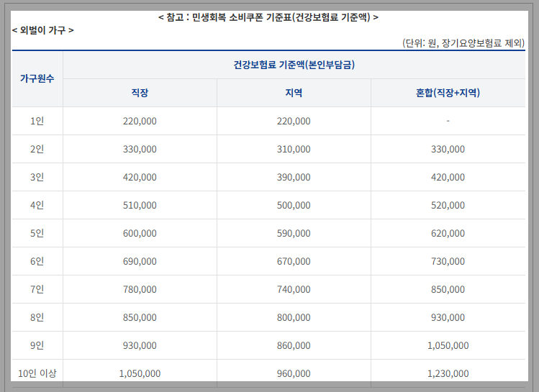
Task: Click the '건강보험료 기준액(본인부담금)' header
Action: coord(294,65)
